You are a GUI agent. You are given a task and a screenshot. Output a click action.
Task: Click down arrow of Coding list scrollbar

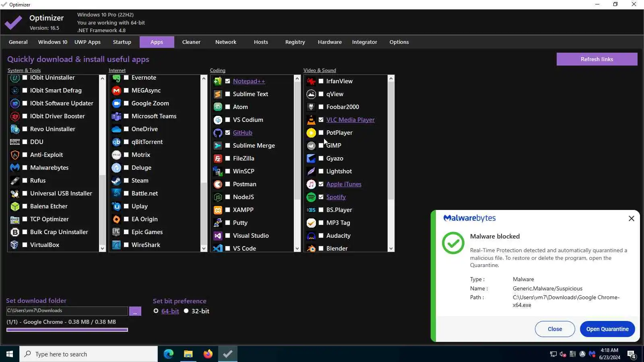(297, 249)
